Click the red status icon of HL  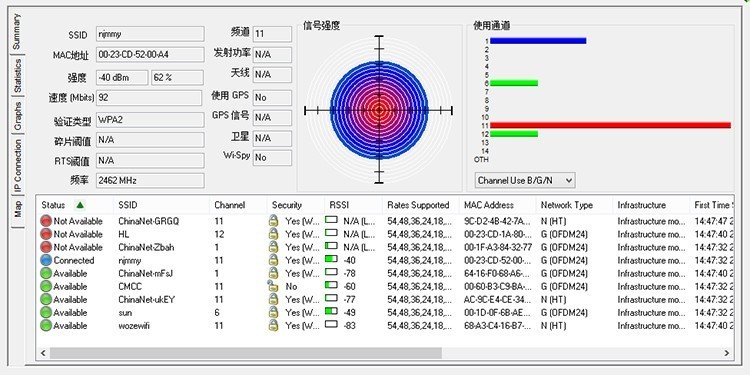[x=46, y=234]
